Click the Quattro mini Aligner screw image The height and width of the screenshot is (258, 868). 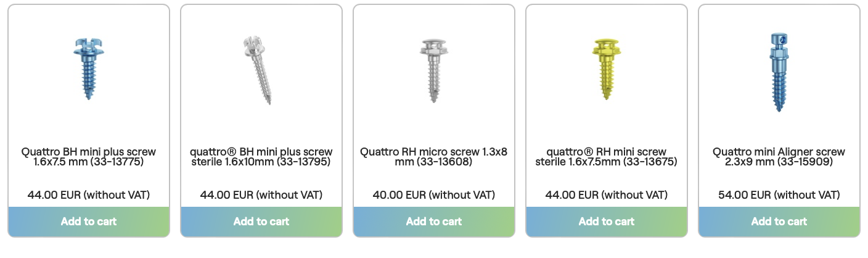pyautogui.click(x=778, y=71)
